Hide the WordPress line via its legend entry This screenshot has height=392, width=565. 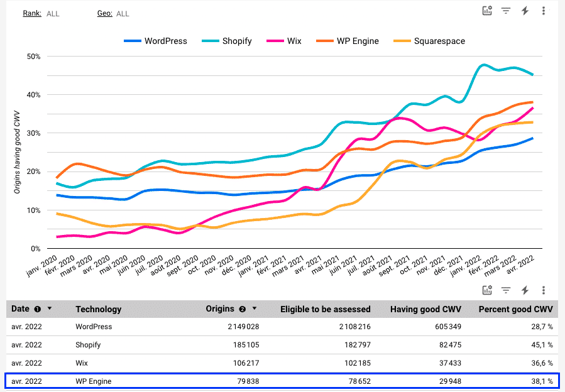[x=156, y=41]
